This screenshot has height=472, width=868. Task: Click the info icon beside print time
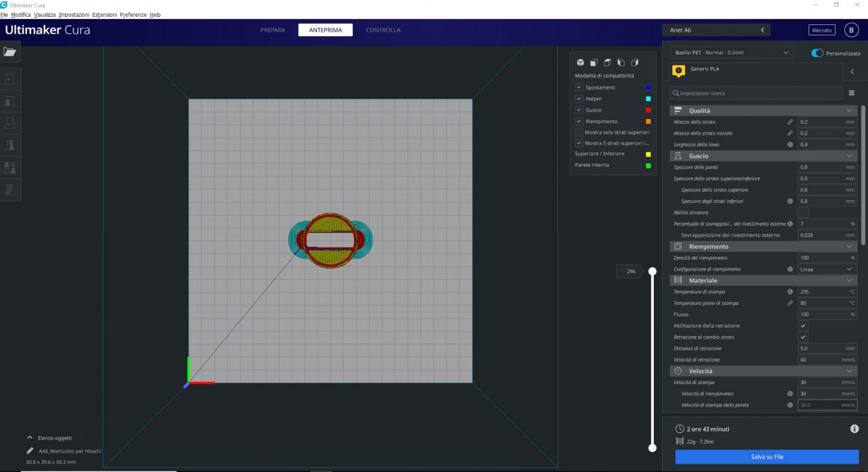tap(854, 429)
